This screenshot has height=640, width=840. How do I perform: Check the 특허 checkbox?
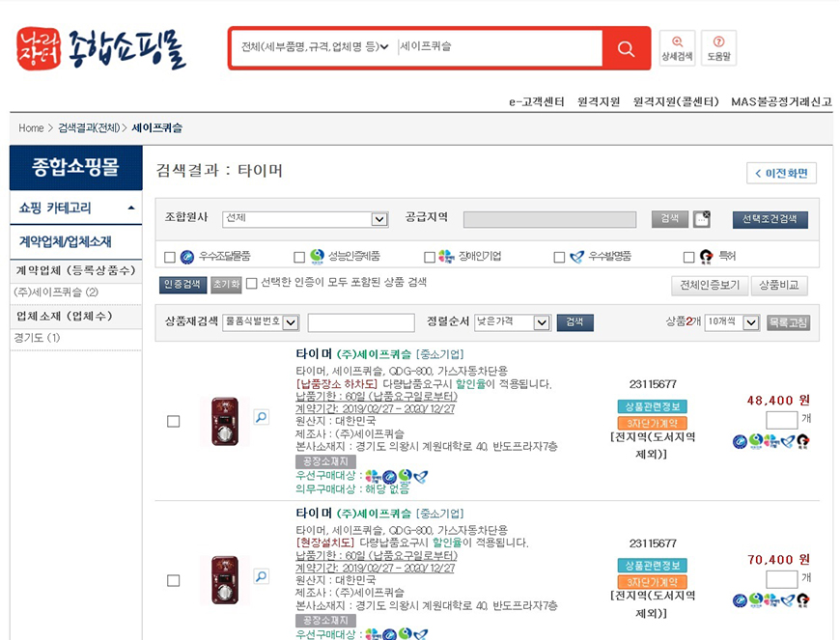pyautogui.click(x=689, y=258)
